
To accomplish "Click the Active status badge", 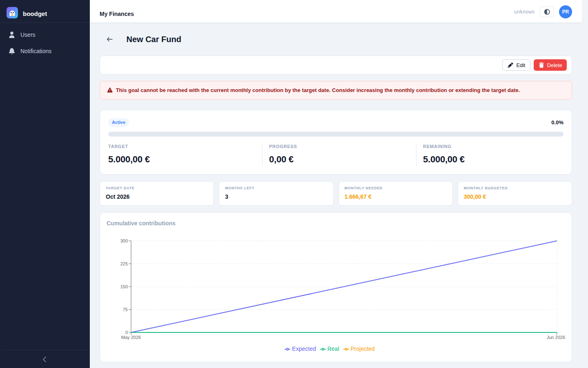I will 118,122.
